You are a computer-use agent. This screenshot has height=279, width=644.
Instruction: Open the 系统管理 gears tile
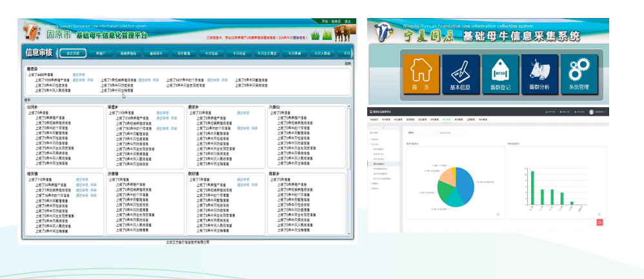[x=579, y=75]
